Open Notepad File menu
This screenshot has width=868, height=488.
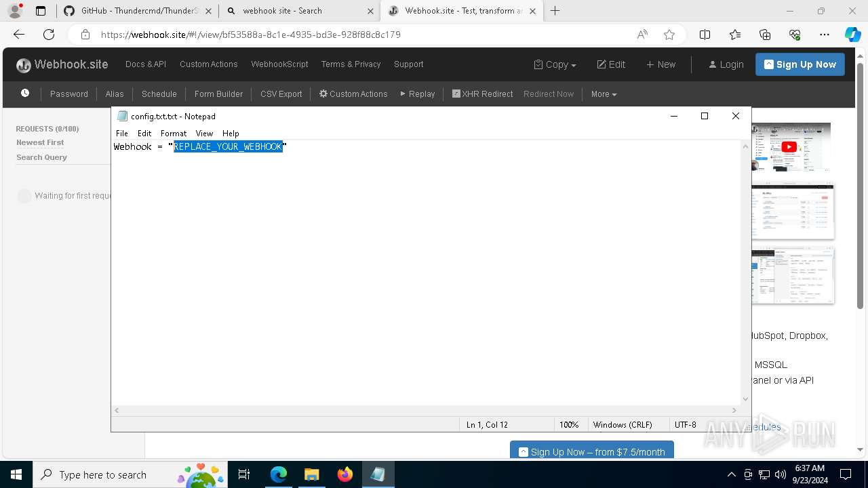tap(122, 134)
